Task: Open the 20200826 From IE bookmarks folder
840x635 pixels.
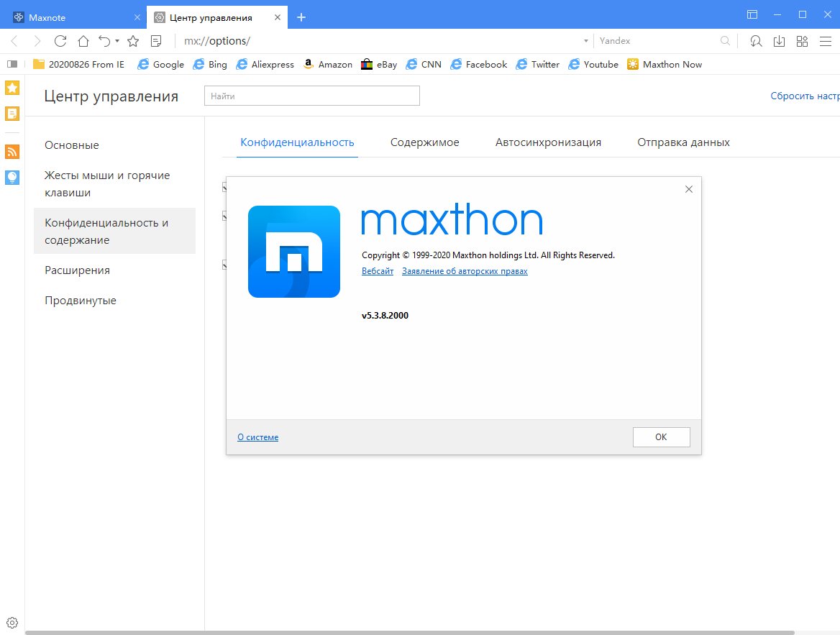Action: 78,64
